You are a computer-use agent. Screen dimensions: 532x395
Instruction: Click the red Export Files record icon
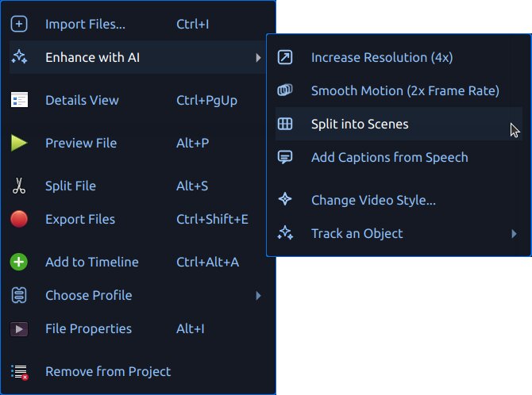20,219
